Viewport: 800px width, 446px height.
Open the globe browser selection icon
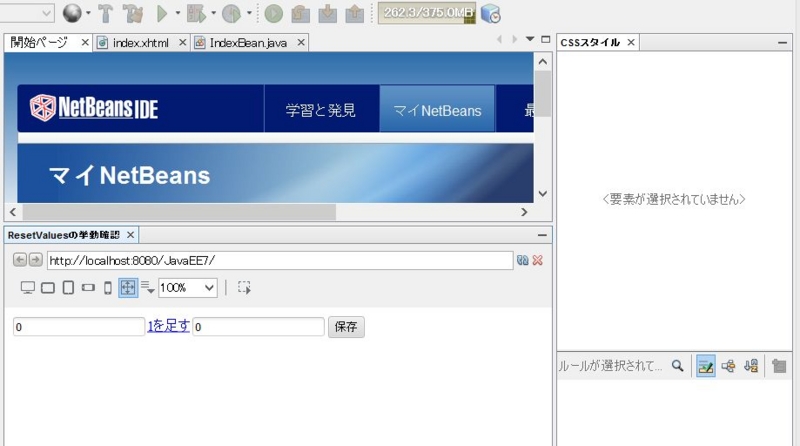pos(72,13)
